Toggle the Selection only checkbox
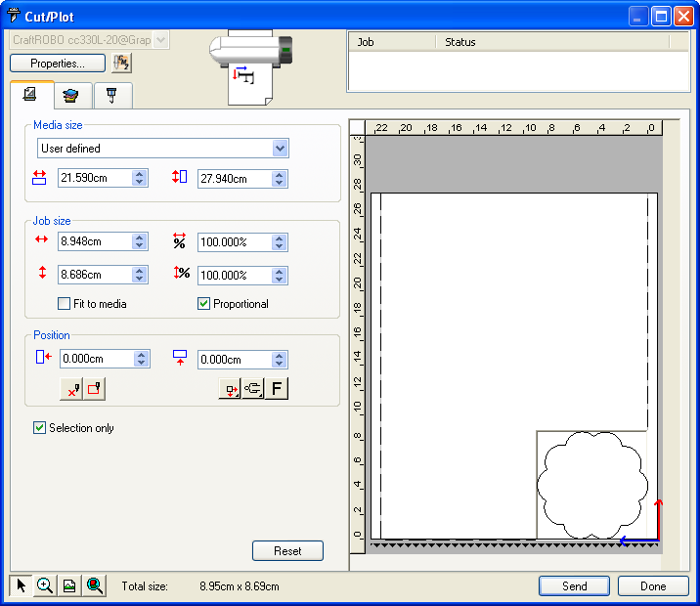Viewport: 700px width, 606px height. [40, 428]
